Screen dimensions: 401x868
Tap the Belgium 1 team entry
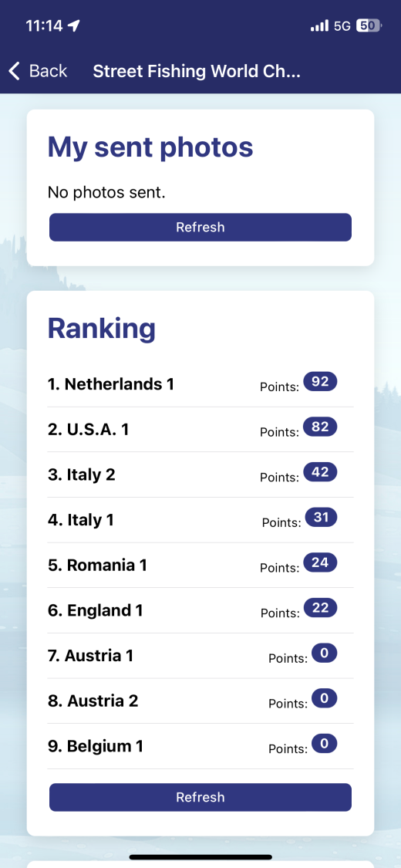(x=200, y=746)
